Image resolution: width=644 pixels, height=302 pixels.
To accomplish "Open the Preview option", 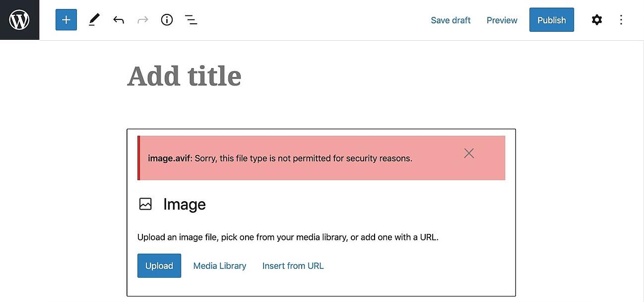I will pyautogui.click(x=502, y=20).
